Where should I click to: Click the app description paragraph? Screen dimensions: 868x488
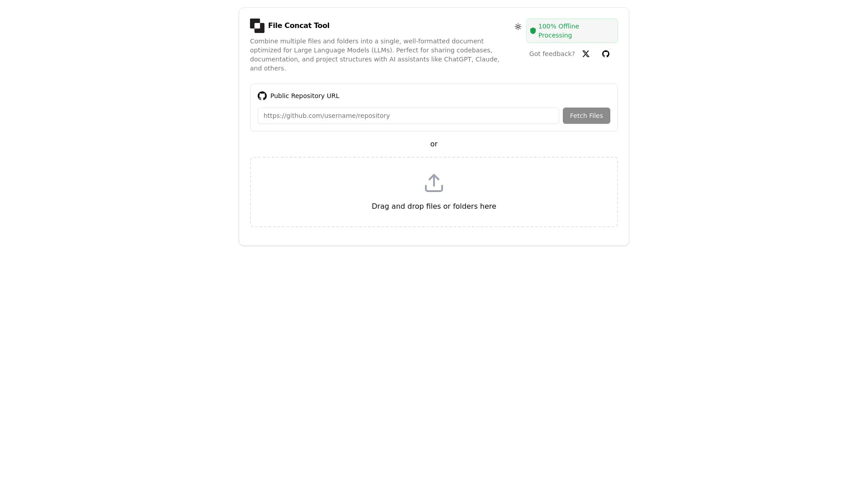click(374, 55)
